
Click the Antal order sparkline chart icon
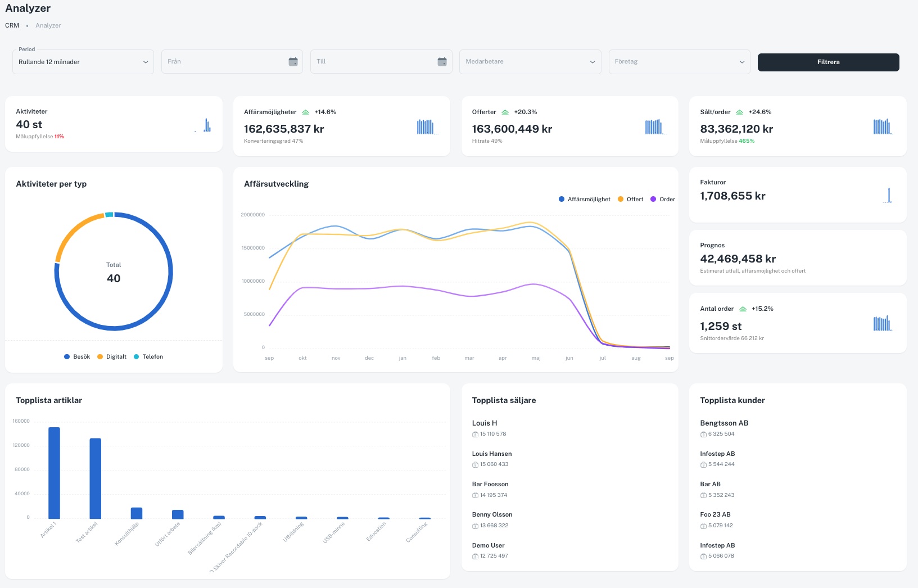883,323
